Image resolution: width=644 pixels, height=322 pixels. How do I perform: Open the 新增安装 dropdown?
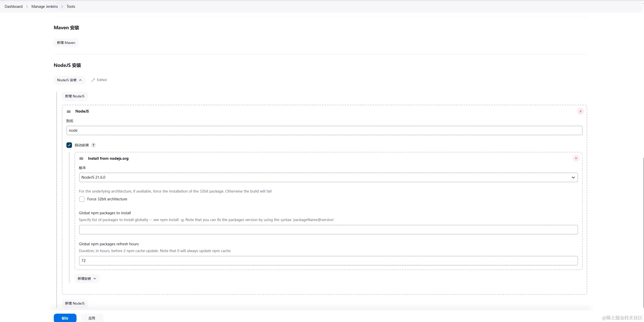pyautogui.click(x=87, y=279)
